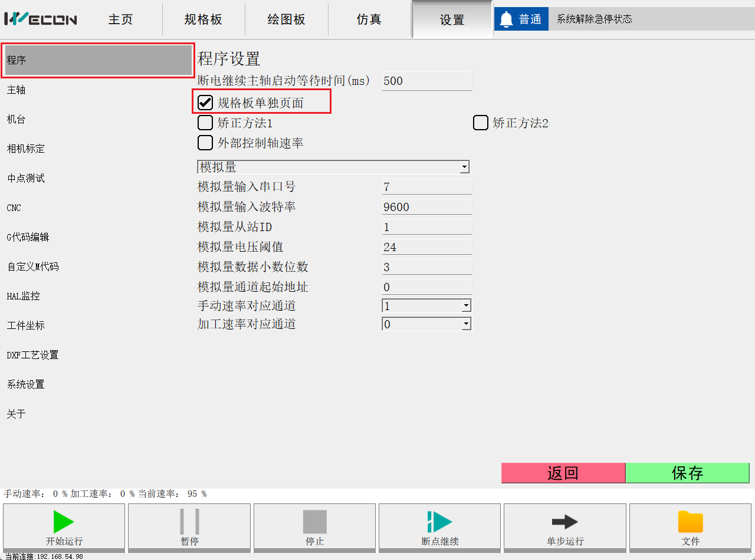755x560 pixels.
Task: Enable the 矫正方法1 checkbox
Action: click(x=205, y=123)
